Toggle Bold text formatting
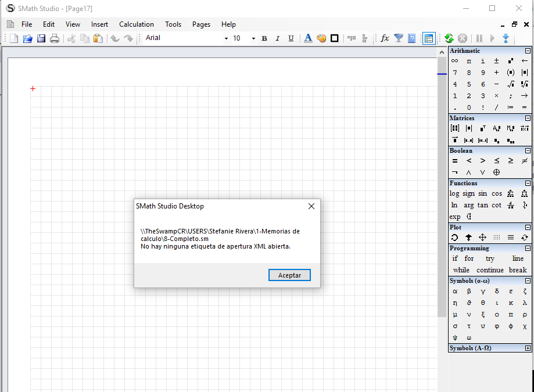This screenshot has height=392, width=534. 264,38
